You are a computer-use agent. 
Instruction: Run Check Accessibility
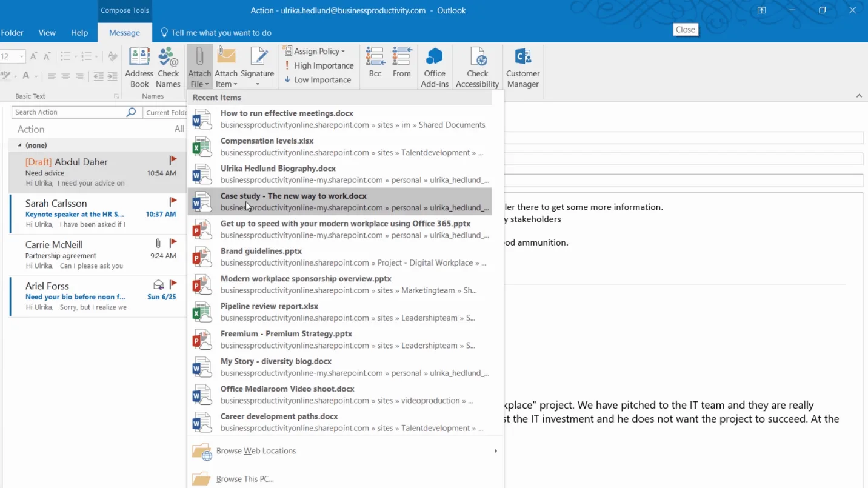pyautogui.click(x=478, y=67)
